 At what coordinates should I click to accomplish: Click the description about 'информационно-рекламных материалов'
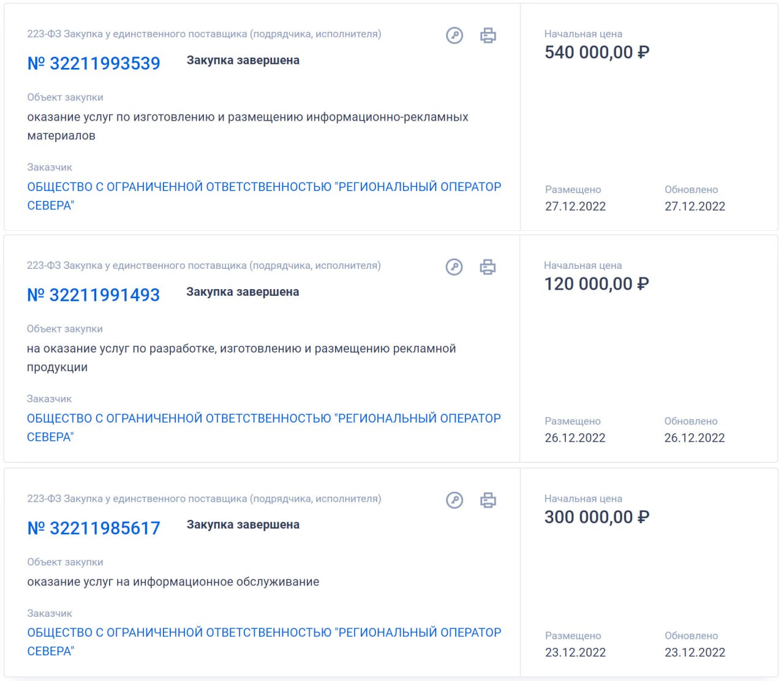coord(247,118)
